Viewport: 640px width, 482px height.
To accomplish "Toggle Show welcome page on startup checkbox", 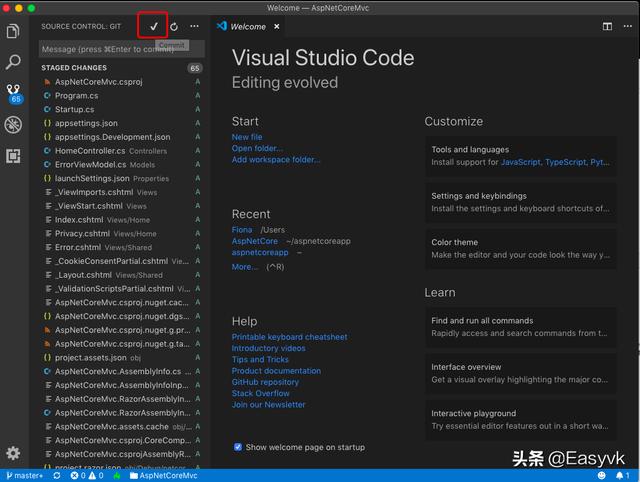I will (x=238, y=447).
